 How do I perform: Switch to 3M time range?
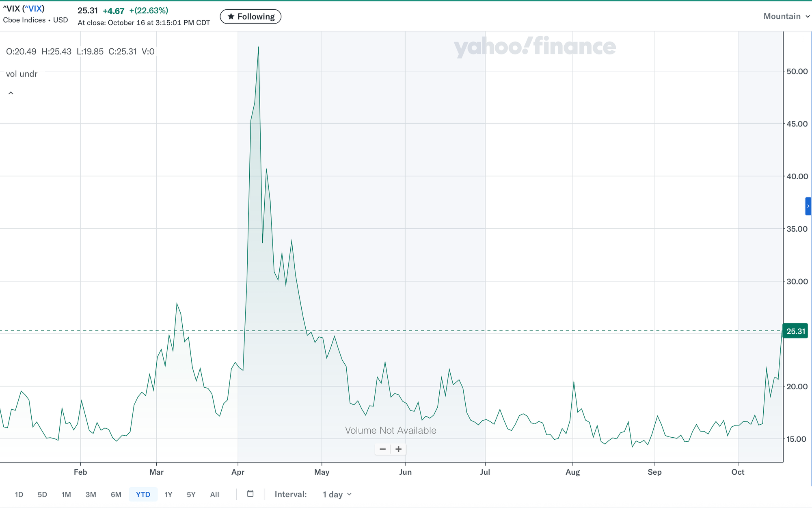point(91,495)
